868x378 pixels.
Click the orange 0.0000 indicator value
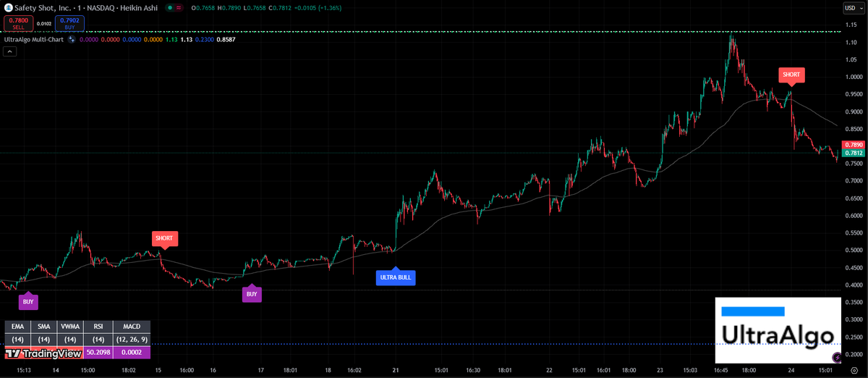tap(153, 39)
